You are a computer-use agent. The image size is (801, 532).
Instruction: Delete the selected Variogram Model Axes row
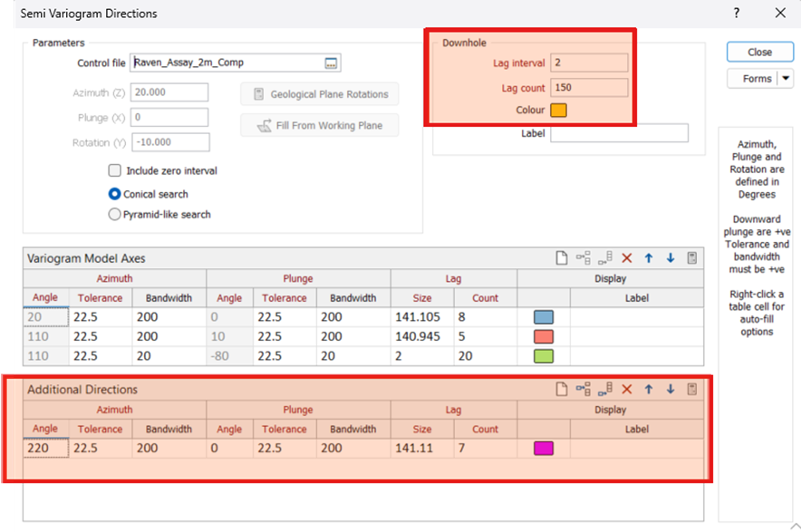point(626,258)
